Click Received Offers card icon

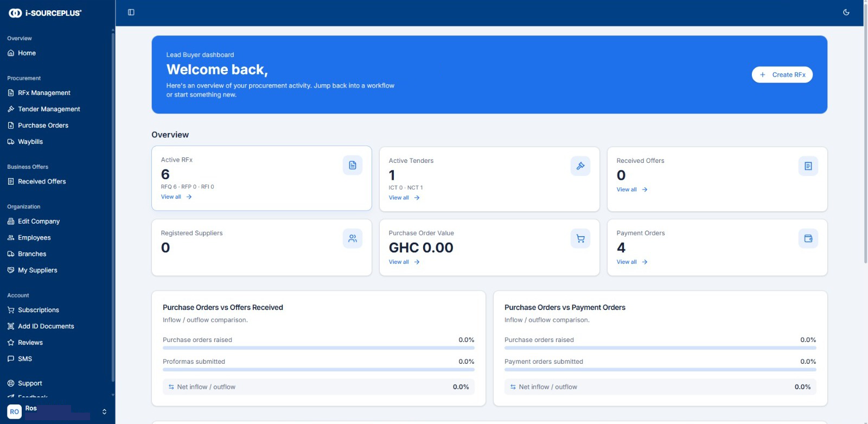(x=808, y=166)
